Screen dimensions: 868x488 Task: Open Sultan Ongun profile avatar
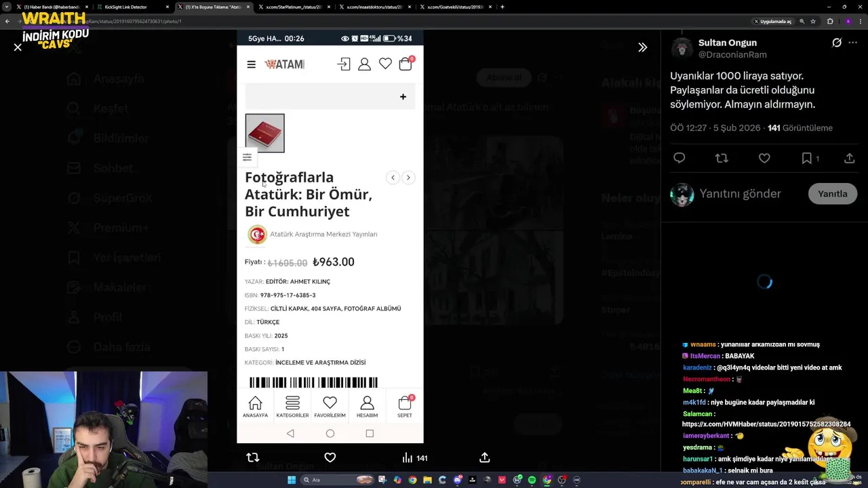tap(682, 48)
